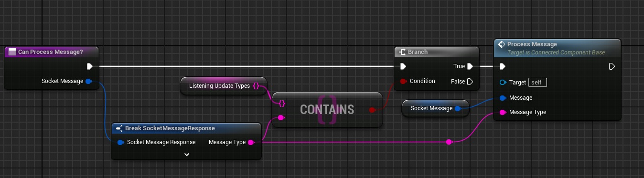Select the CONTAINS node
The height and width of the screenshot is (178, 644).
(327, 110)
